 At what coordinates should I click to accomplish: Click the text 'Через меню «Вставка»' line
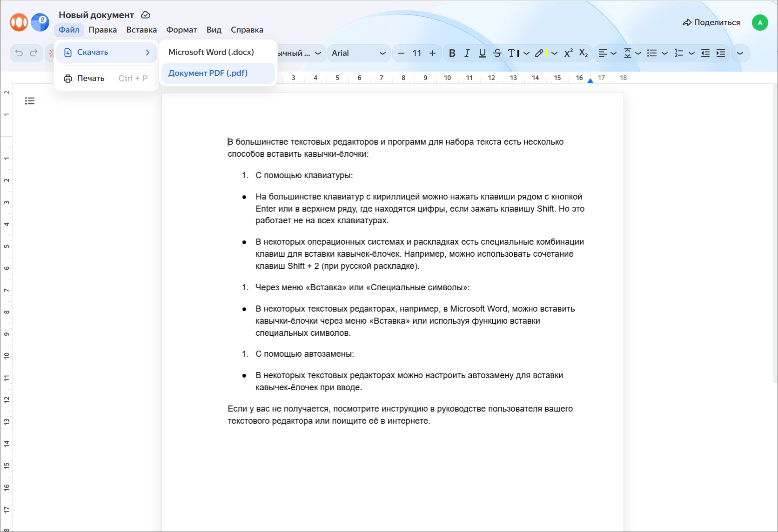[x=362, y=287]
